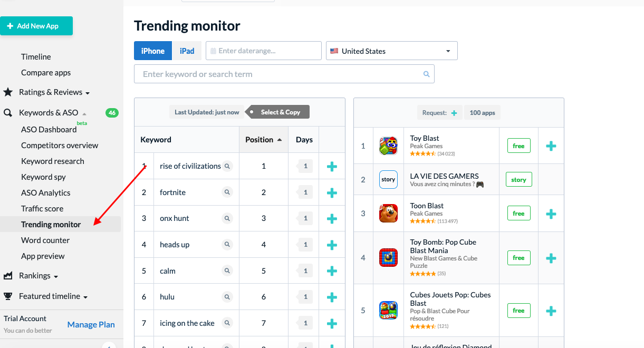Click the Days column header
The height and width of the screenshot is (348, 644).
(304, 140)
